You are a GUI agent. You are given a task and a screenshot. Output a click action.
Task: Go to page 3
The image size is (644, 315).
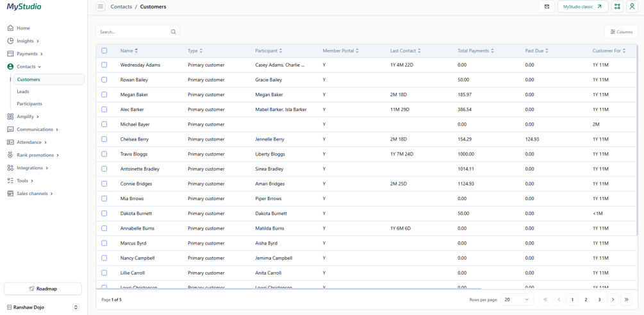point(599,300)
